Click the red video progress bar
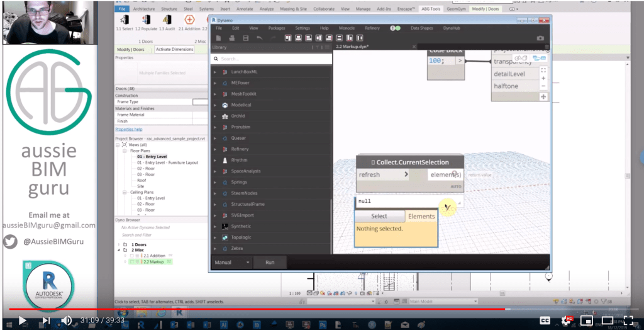This screenshot has height=330, width=644. click(252, 309)
